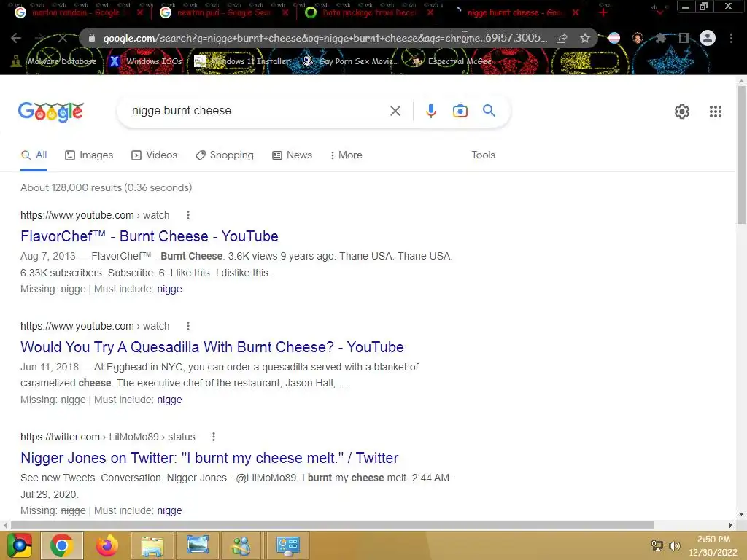The image size is (747, 560).
Task: Open options menu for twitter.com result
Action: (x=214, y=437)
